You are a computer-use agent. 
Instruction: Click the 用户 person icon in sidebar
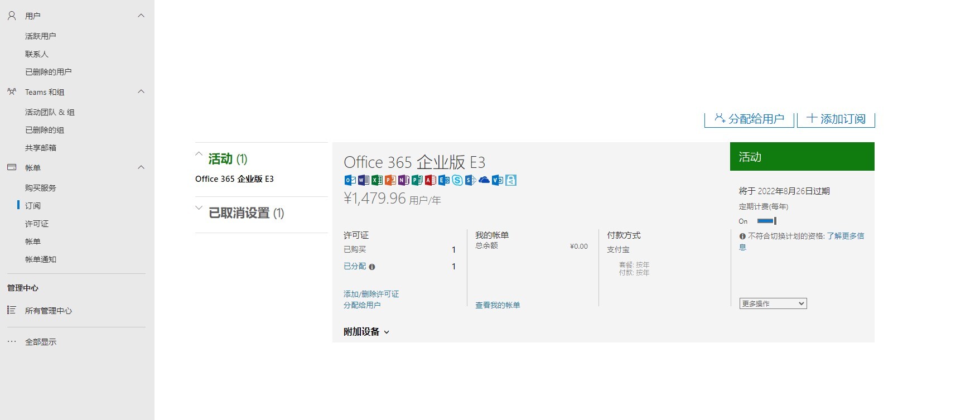pos(12,16)
